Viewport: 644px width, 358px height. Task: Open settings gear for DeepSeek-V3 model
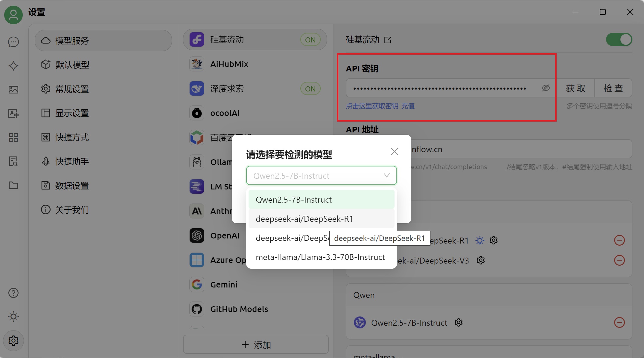click(x=481, y=260)
